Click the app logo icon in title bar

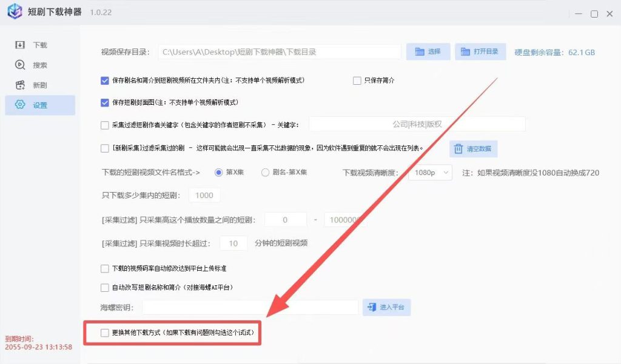coord(15,11)
